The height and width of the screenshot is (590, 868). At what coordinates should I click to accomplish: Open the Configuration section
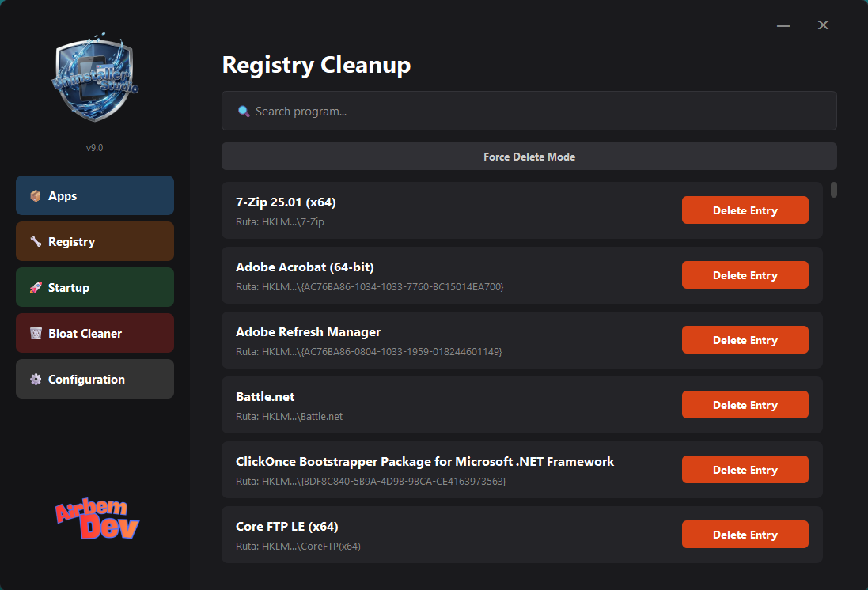(95, 379)
